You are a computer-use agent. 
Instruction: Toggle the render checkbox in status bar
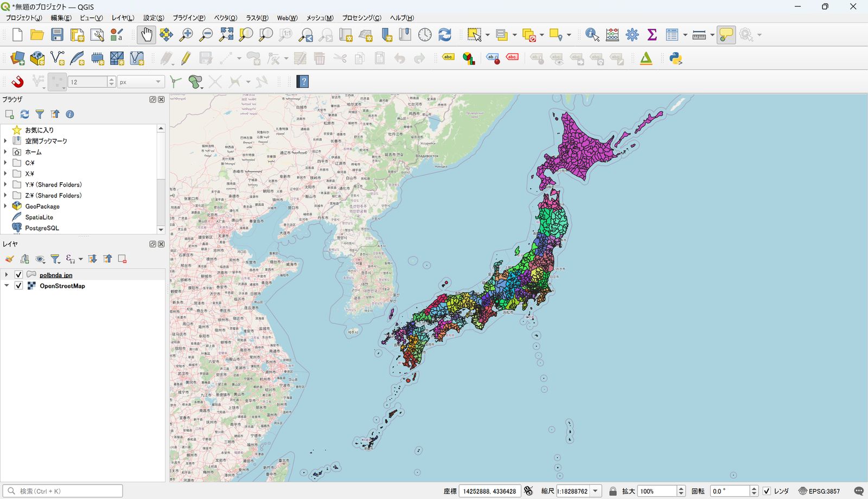pos(767,491)
